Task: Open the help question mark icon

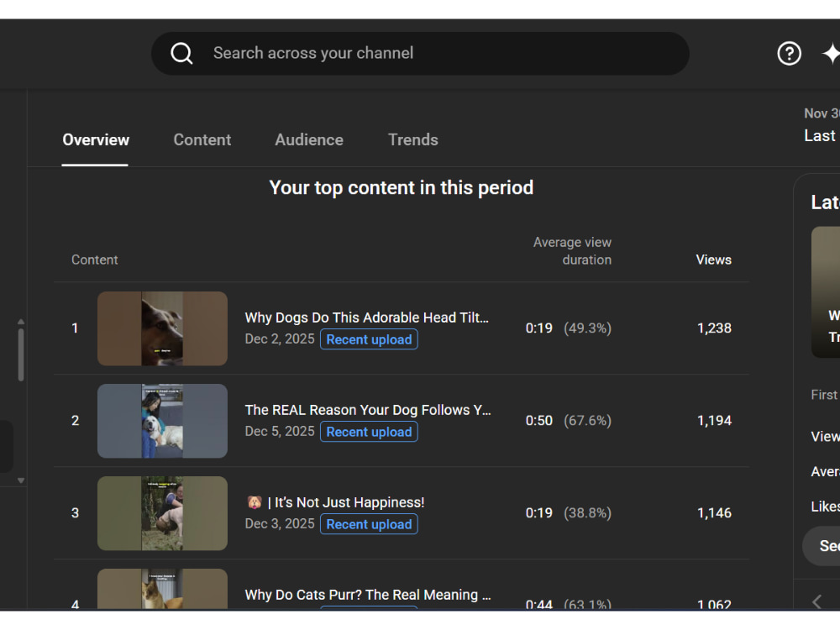Action: 789,54
